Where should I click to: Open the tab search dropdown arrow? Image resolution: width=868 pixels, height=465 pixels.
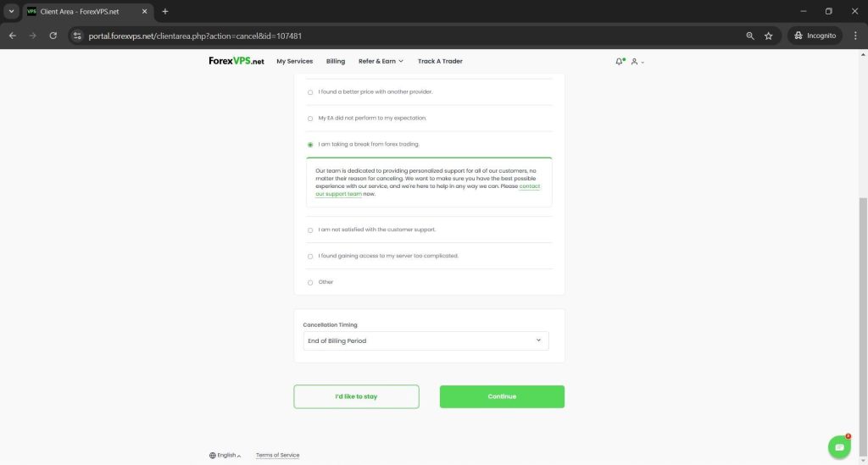(11, 12)
